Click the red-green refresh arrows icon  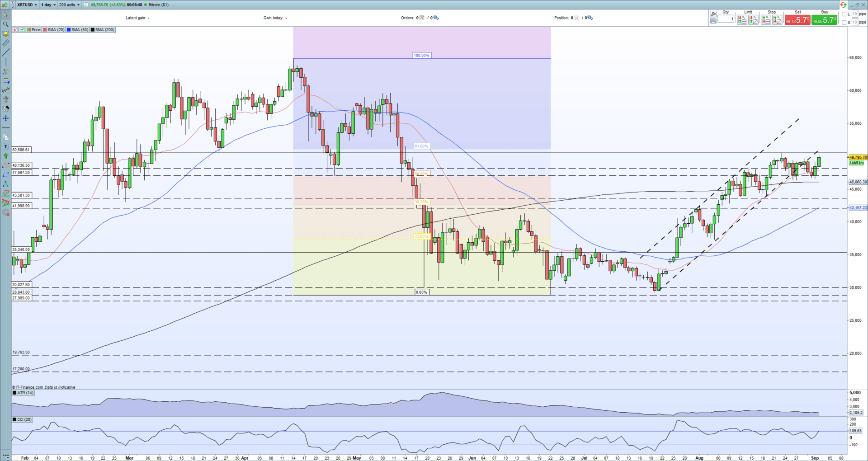[x=844, y=5]
